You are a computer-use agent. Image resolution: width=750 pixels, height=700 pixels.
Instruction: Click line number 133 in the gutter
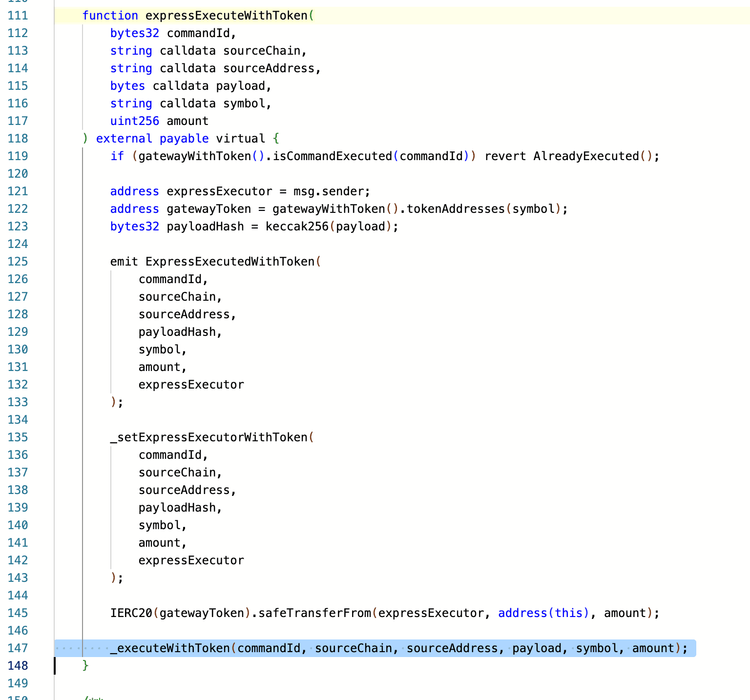point(18,402)
